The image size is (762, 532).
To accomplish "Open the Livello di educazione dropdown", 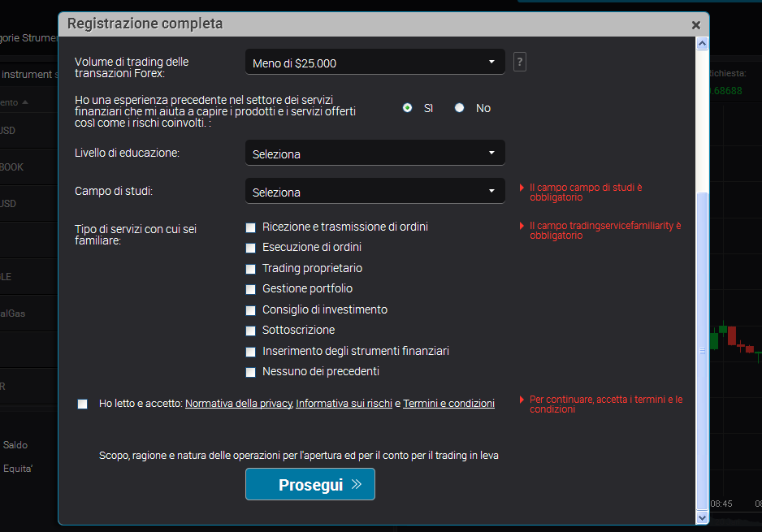I will click(x=375, y=154).
